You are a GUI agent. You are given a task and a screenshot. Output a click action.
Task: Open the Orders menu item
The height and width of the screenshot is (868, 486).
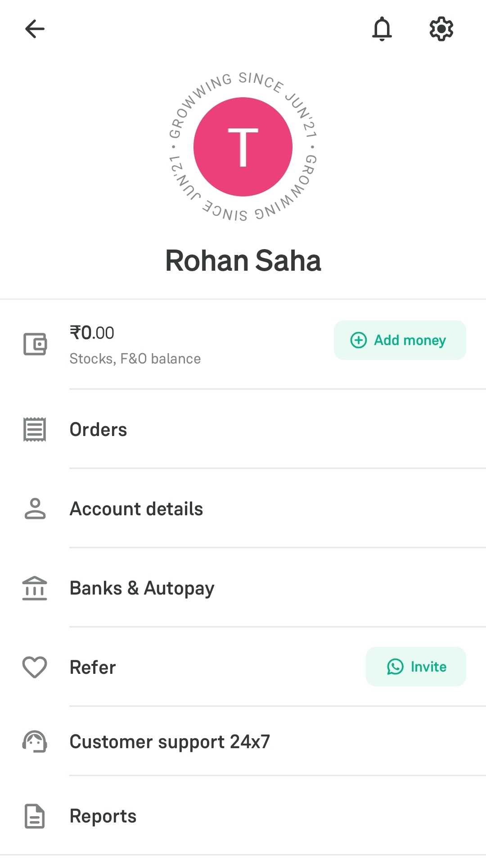pos(98,430)
